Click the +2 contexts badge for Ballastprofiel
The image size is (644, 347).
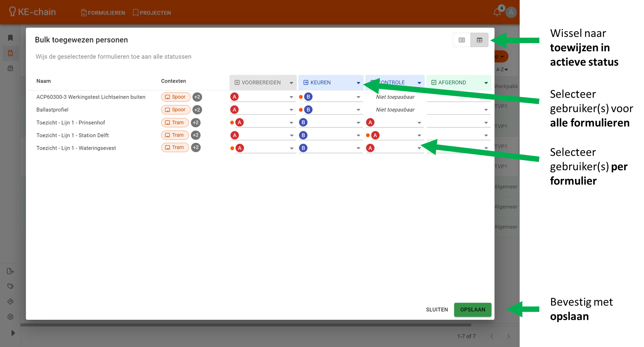(197, 110)
